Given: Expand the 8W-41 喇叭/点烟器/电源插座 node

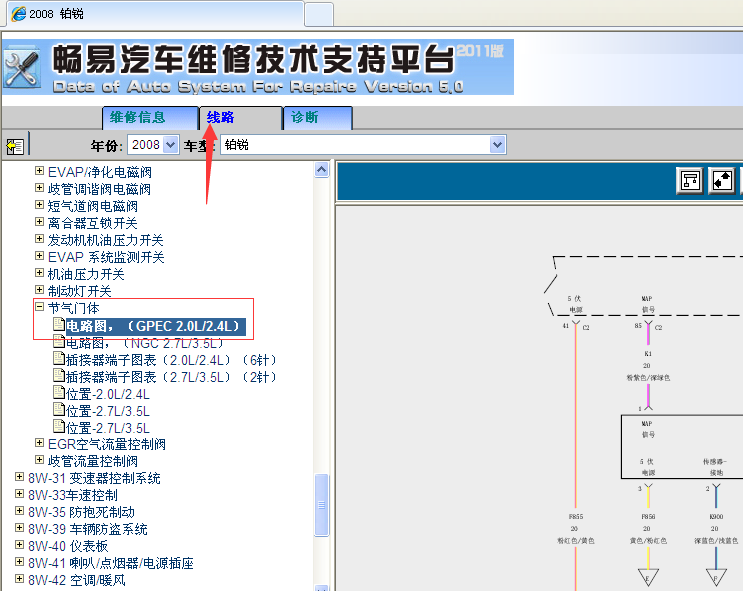Looking at the screenshot, I should tap(19, 562).
